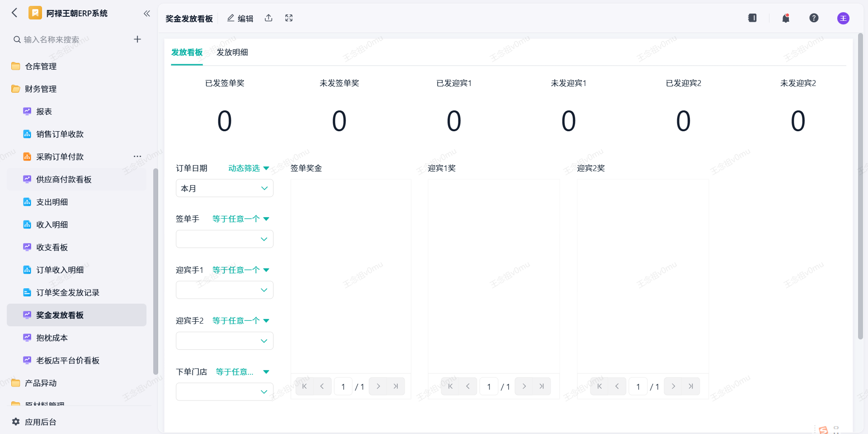Go to previous page in 迎宾1奖 table

pyautogui.click(x=468, y=386)
